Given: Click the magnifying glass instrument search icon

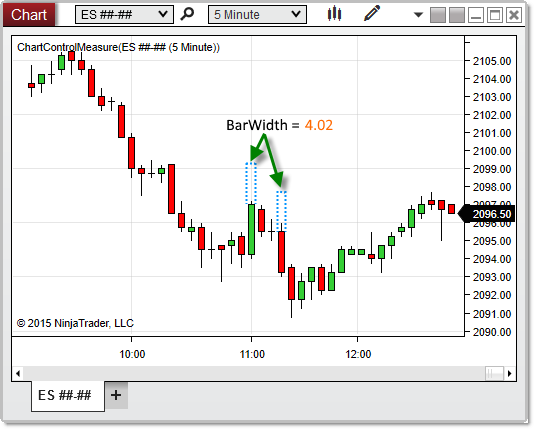Looking at the screenshot, I should tap(187, 14).
